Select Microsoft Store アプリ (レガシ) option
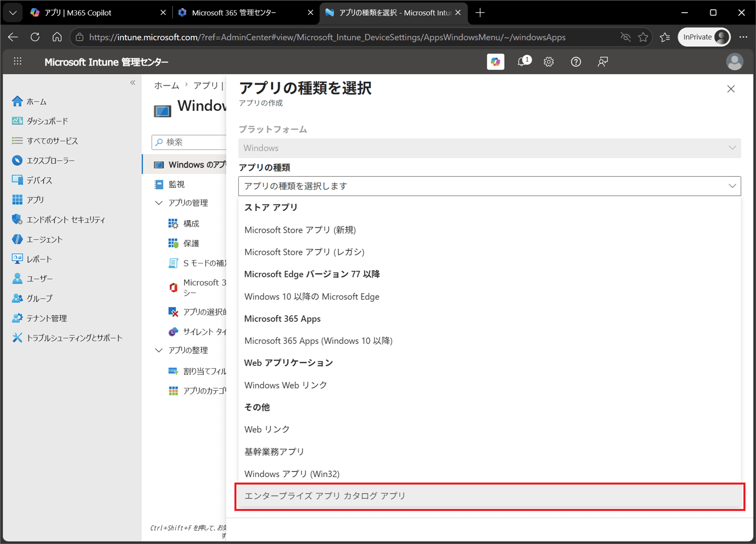The width and height of the screenshot is (756, 544). (x=489, y=252)
